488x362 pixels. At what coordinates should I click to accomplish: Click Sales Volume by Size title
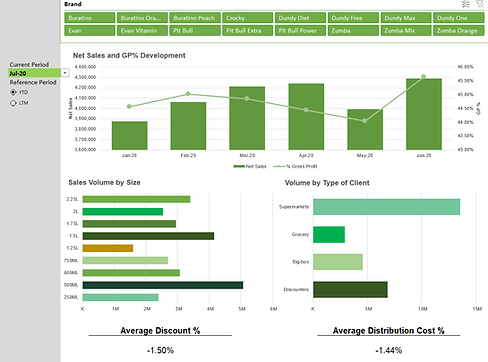104,182
